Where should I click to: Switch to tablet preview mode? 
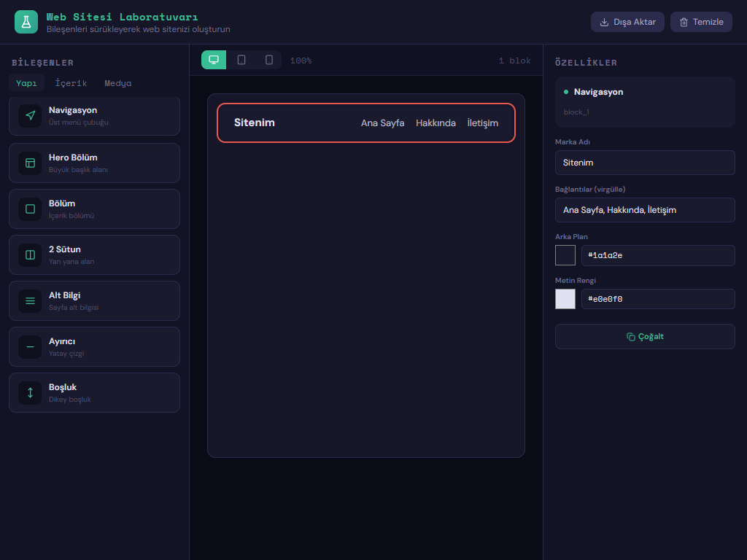tap(241, 60)
